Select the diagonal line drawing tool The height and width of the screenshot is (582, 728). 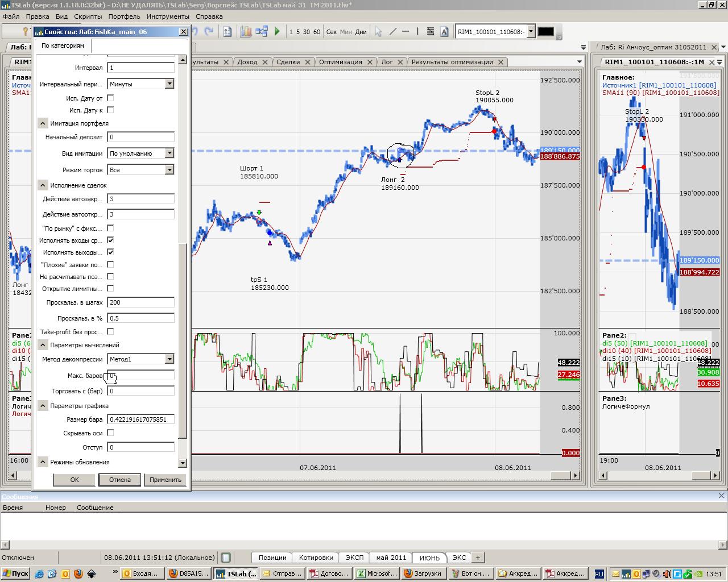click(393, 32)
